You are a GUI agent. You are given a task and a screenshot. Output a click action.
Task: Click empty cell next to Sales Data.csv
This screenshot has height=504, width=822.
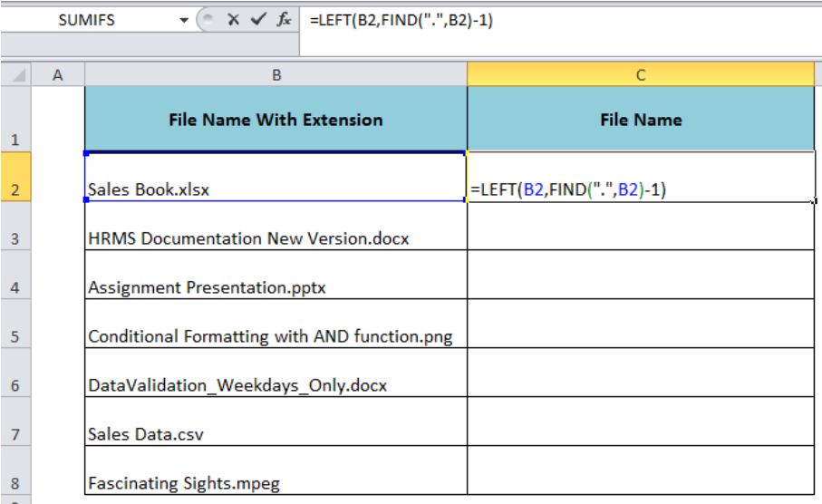tap(641, 422)
